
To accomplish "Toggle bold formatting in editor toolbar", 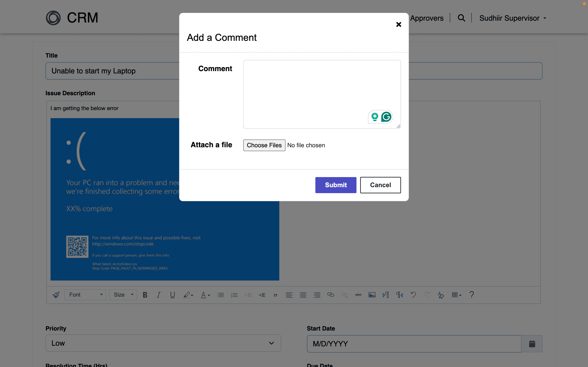I will 145,295.
